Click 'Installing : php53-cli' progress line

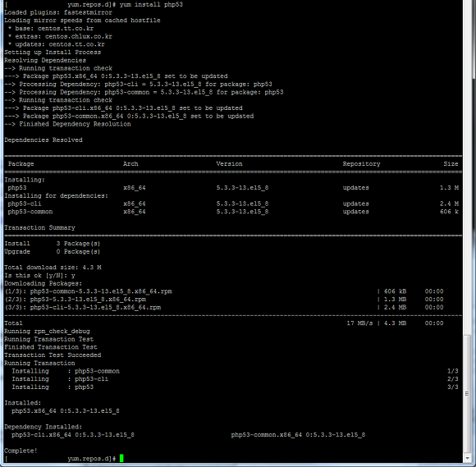(60, 379)
